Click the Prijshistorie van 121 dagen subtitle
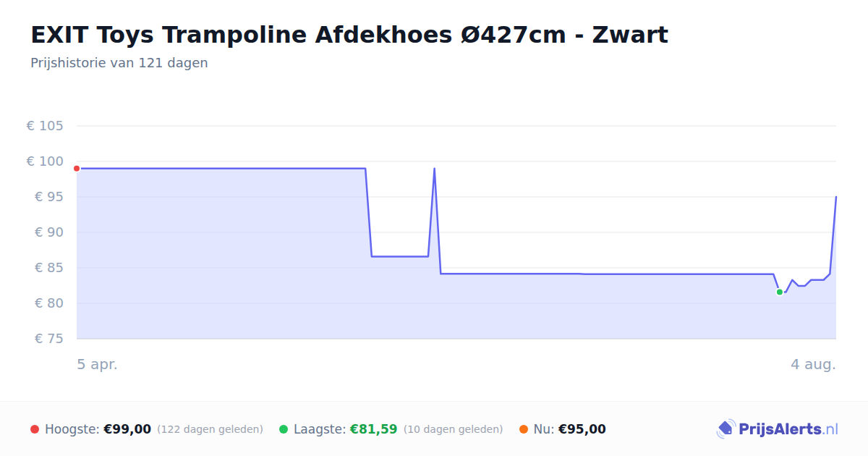The width and height of the screenshot is (868, 456). click(119, 63)
